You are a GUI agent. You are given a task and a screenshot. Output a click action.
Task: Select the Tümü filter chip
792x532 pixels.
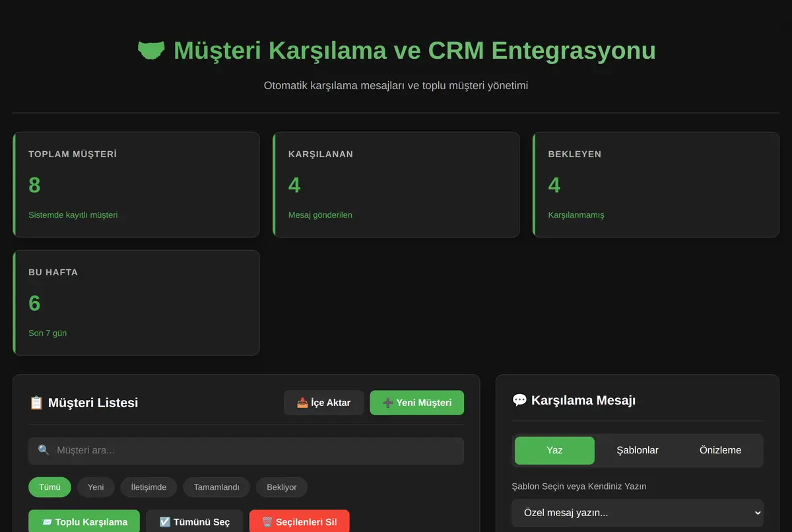(49, 487)
